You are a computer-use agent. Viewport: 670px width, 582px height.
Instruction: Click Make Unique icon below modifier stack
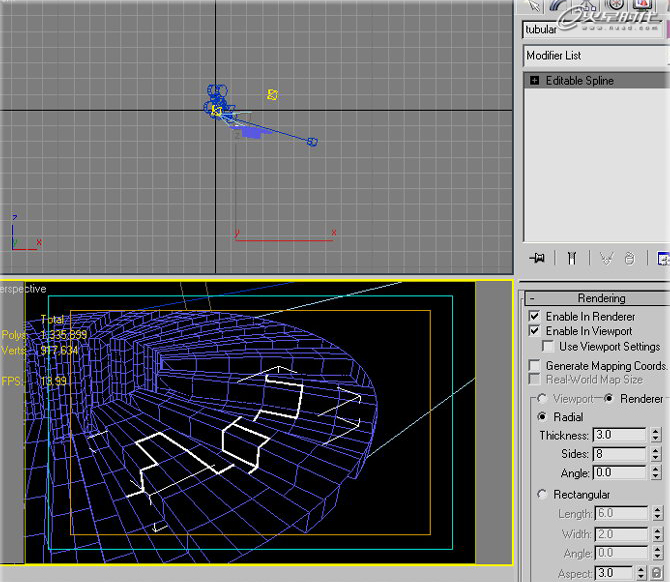pyautogui.click(x=606, y=258)
